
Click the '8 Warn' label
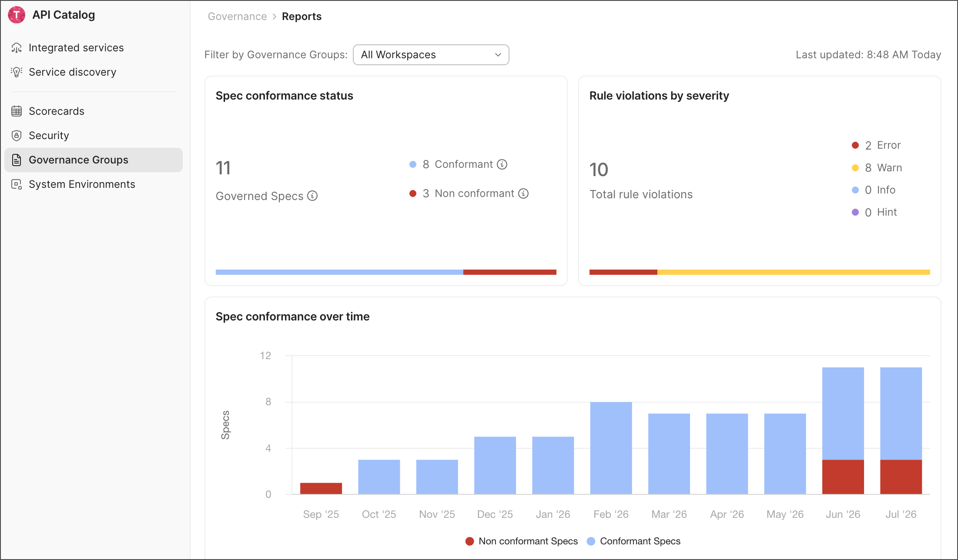(x=884, y=168)
